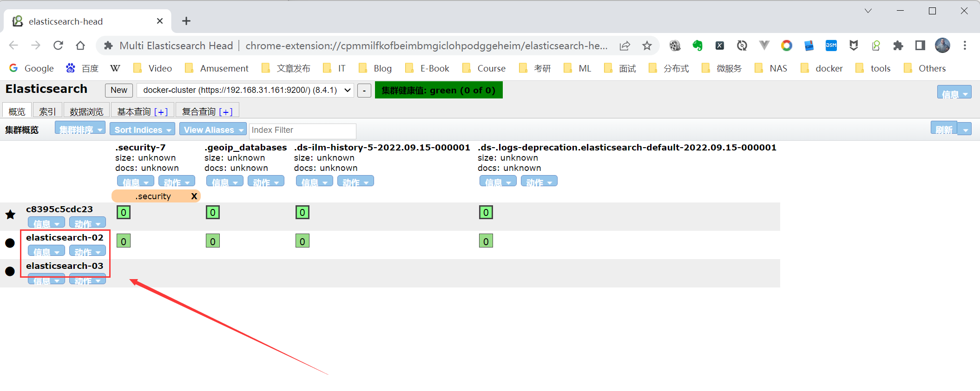
Task: Click the minus button beside cluster selector
Action: coord(364,91)
